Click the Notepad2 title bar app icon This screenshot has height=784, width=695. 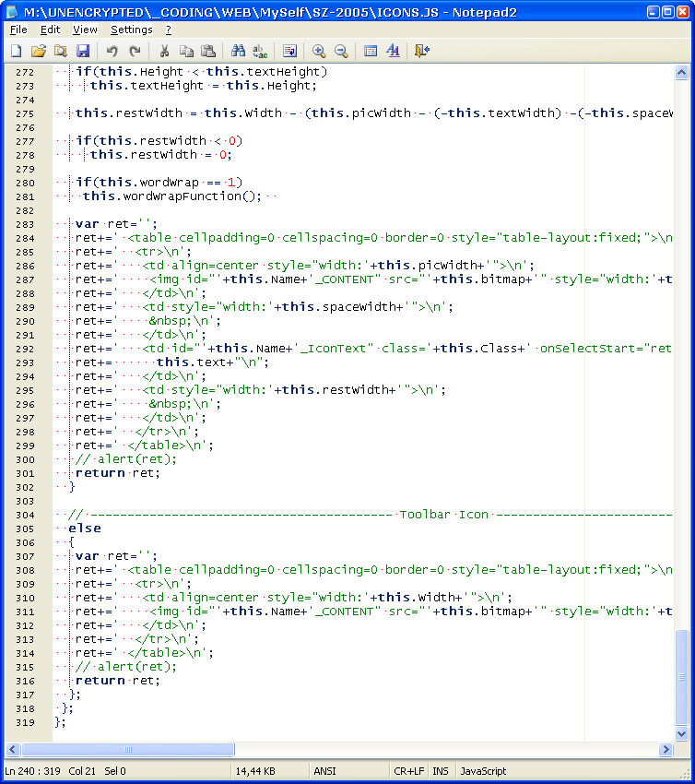coord(12,12)
